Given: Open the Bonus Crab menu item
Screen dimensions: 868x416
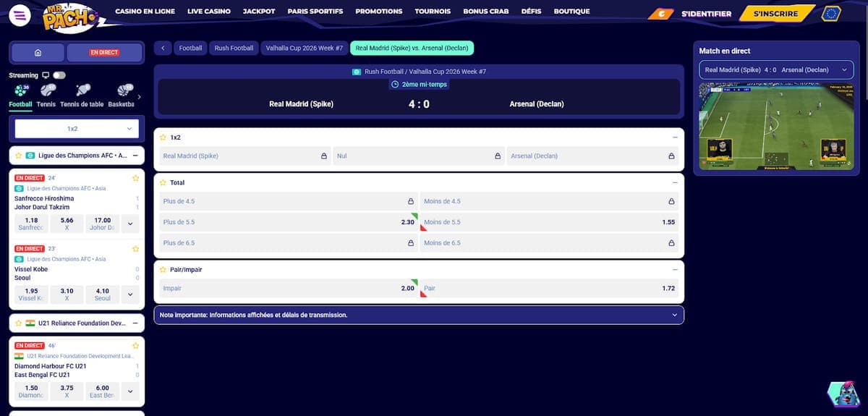Looking at the screenshot, I should (485, 12).
